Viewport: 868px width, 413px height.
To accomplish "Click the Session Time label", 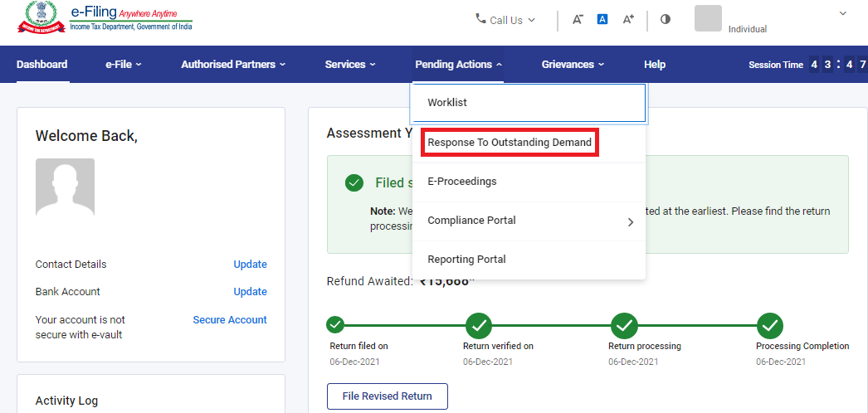I will coord(776,65).
